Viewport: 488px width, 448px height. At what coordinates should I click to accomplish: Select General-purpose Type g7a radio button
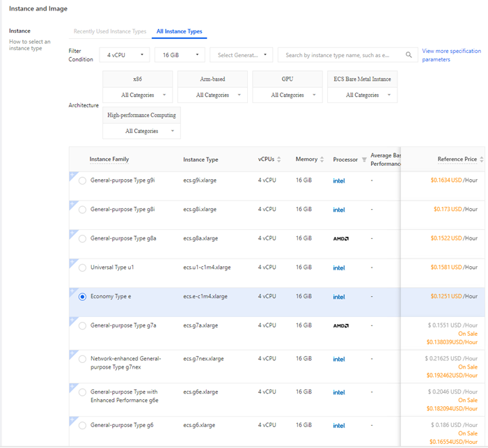[82, 325]
